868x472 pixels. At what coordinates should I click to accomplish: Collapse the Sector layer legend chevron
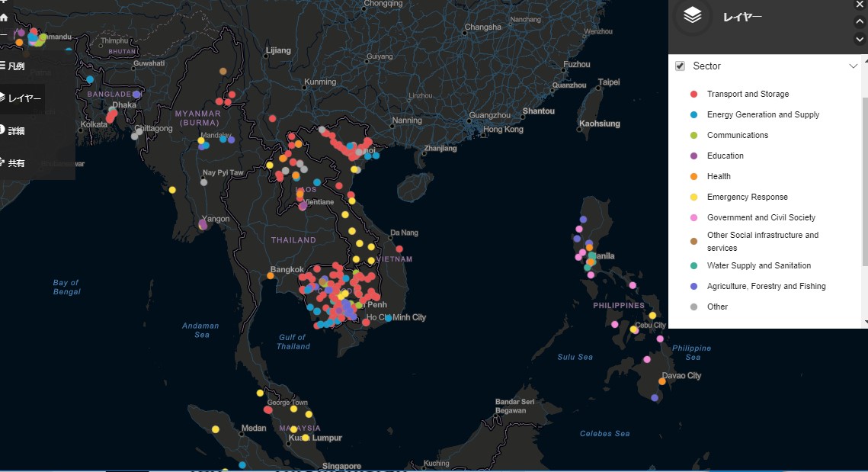click(x=853, y=66)
